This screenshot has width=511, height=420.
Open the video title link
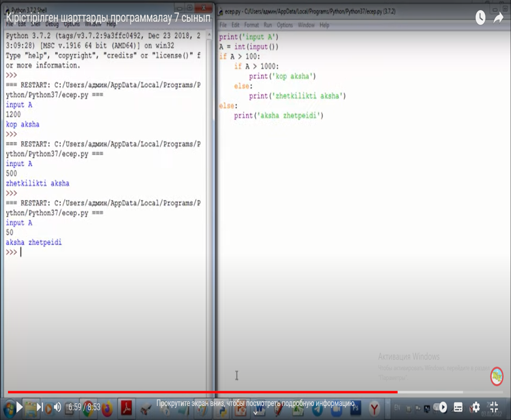point(108,18)
